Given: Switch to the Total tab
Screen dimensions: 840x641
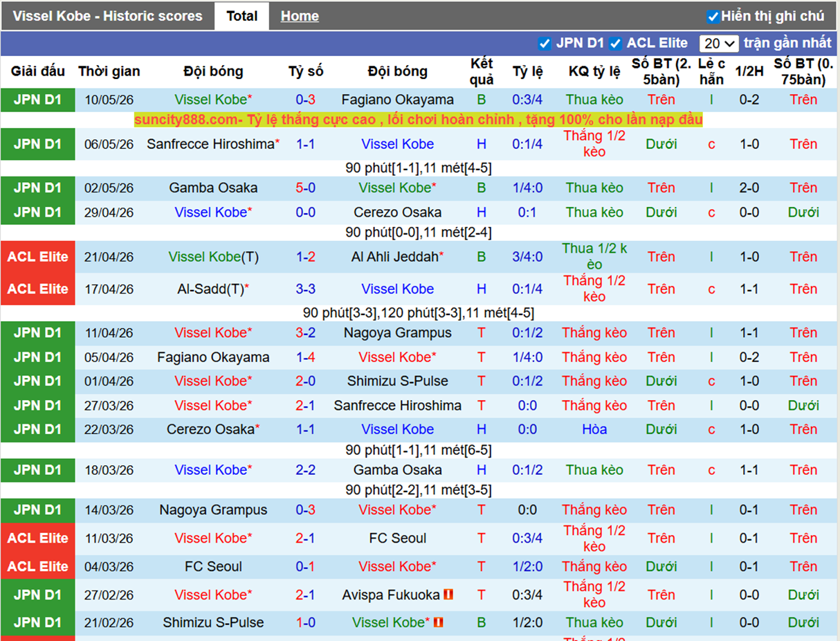Looking at the screenshot, I should 241,16.
